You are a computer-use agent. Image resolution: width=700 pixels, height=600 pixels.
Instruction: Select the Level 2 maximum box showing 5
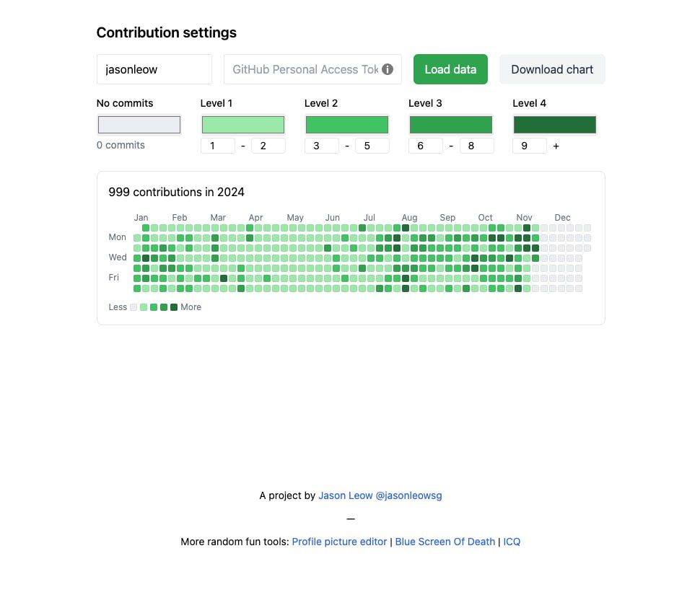click(372, 146)
